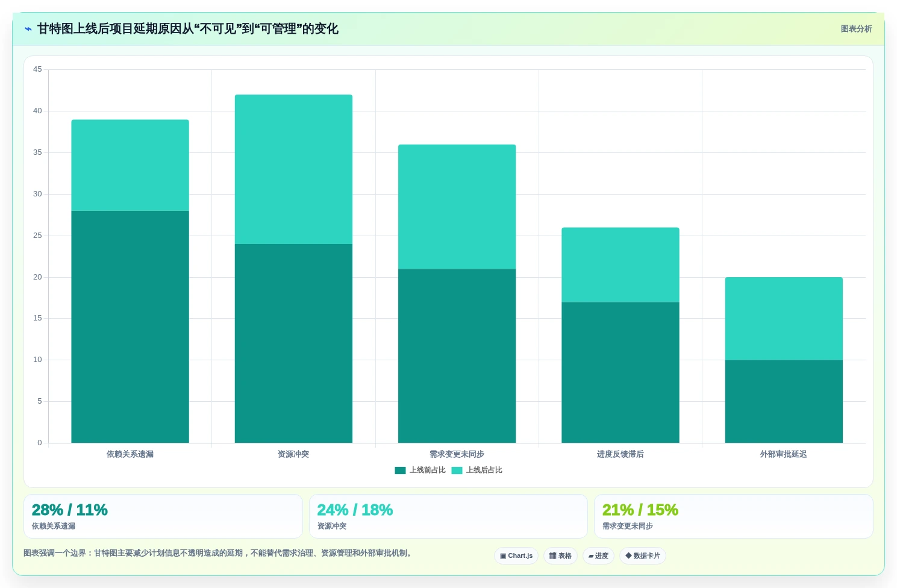The image size is (897, 588).
Task: Click the 30 tick label on the y-axis
Action: [x=37, y=194]
